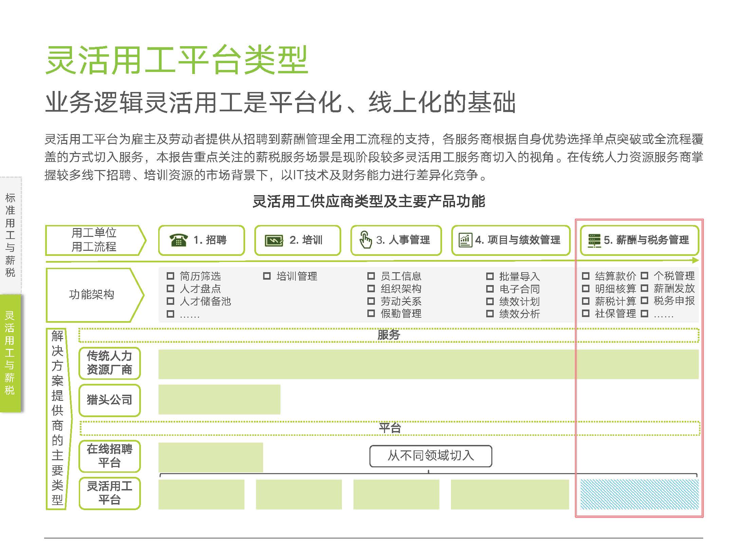This screenshot has width=747, height=560.
Task: Tick the 社保管理 checkbox
Action: point(585,314)
